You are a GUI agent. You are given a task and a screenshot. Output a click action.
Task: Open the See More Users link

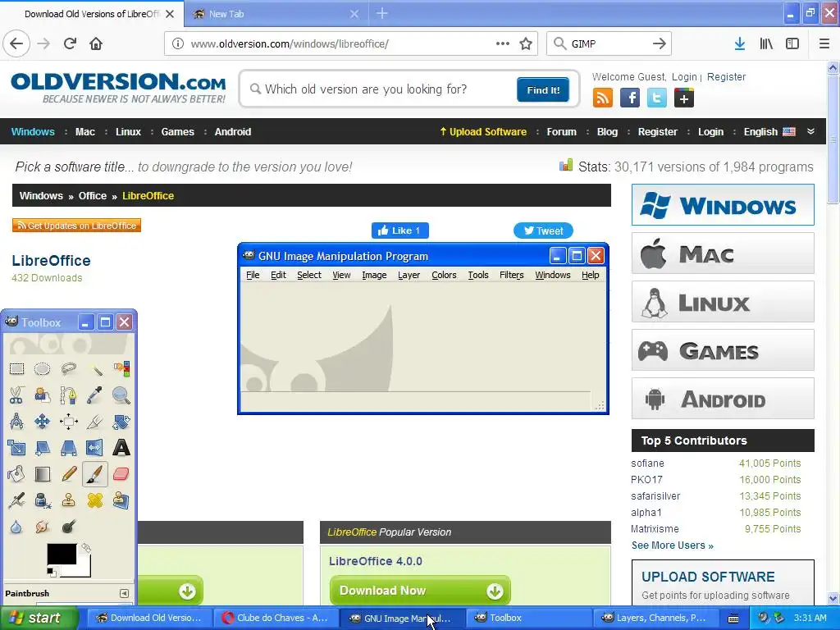click(x=673, y=546)
